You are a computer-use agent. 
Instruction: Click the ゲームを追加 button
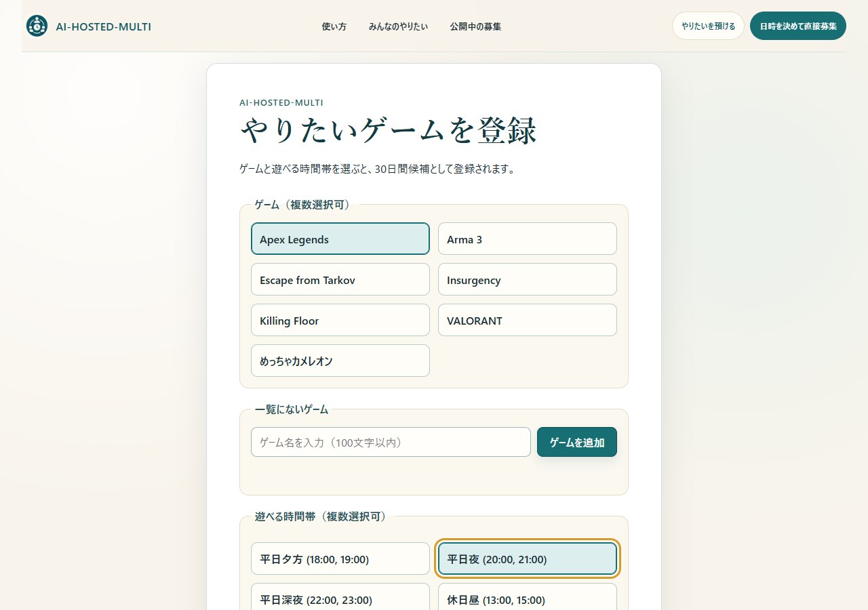point(577,442)
